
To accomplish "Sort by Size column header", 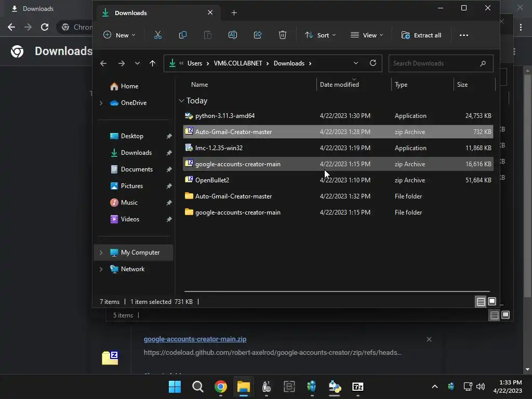I will point(462,85).
